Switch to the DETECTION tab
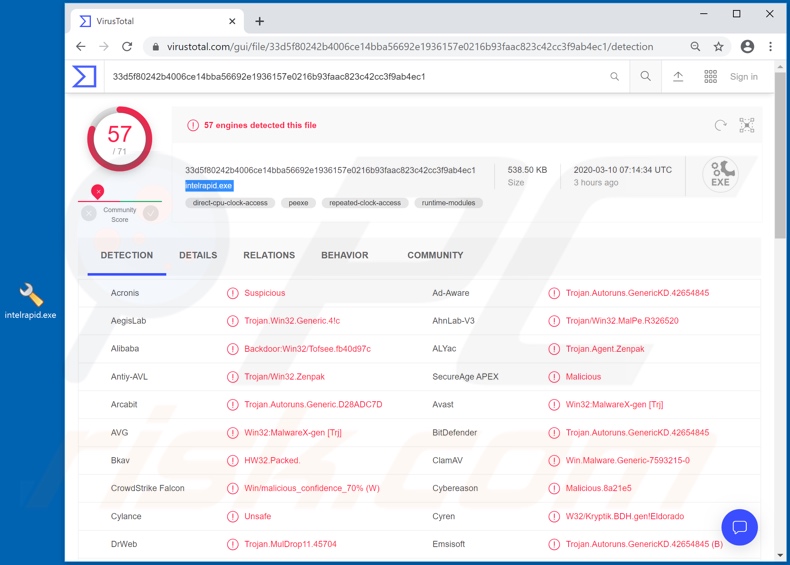This screenshot has height=565, width=790. (127, 255)
